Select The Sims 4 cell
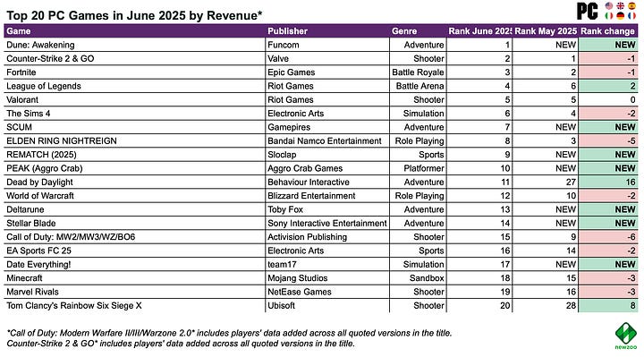This screenshot has height=357, width=644. click(135, 114)
